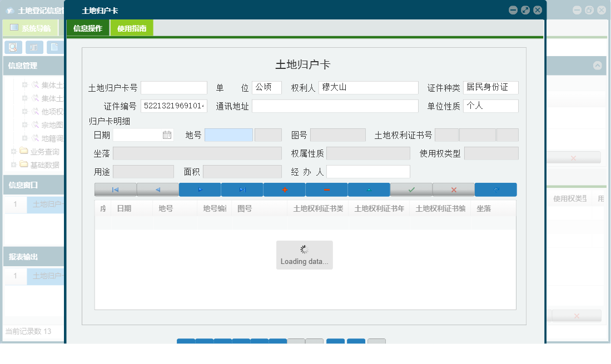Click the 日期 column header in grid
Image resolution: width=611 pixels, height=364 pixels.
(x=132, y=208)
